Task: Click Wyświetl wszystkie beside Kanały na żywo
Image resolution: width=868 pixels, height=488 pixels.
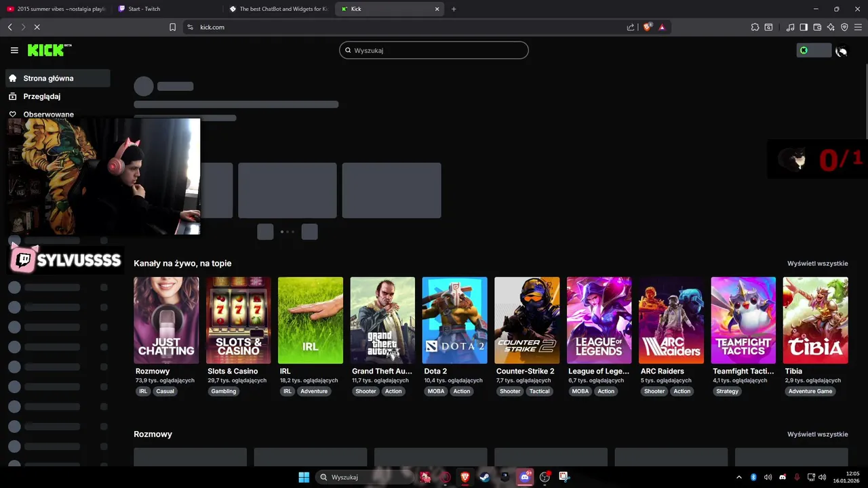Action: (817, 263)
